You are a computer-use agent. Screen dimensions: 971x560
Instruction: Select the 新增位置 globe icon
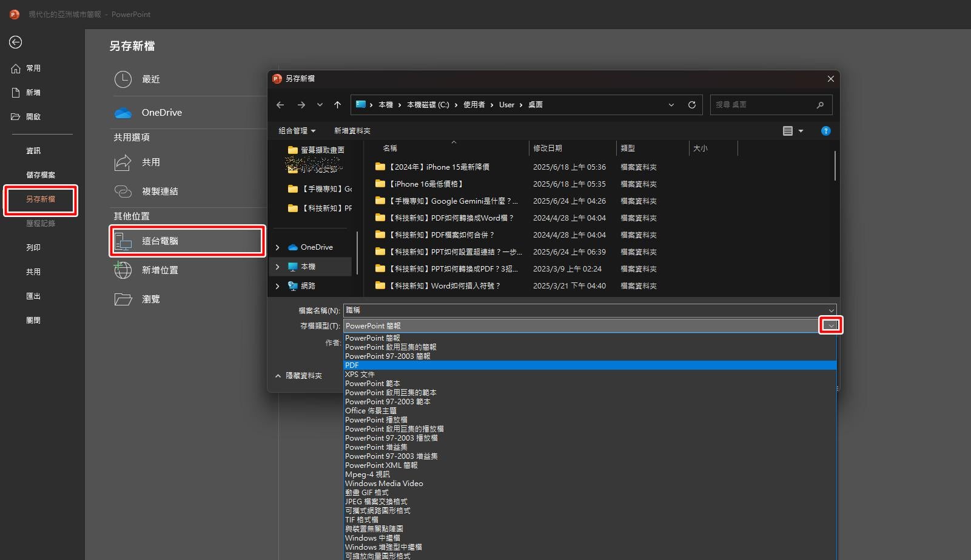(x=123, y=270)
